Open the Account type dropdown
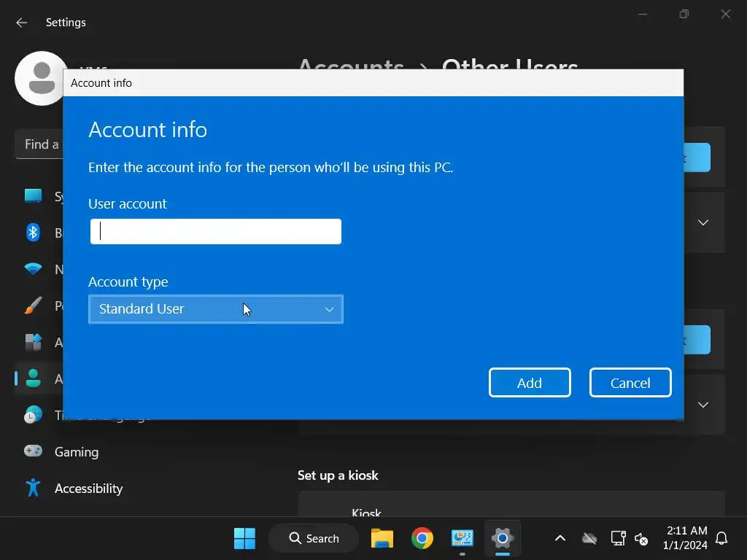The width and height of the screenshot is (747, 560). click(x=216, y=309)
